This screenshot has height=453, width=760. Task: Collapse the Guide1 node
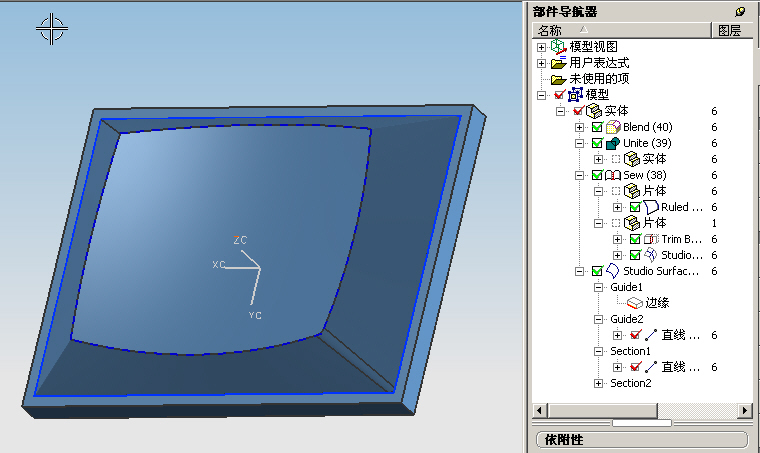[x=598, y=287]
